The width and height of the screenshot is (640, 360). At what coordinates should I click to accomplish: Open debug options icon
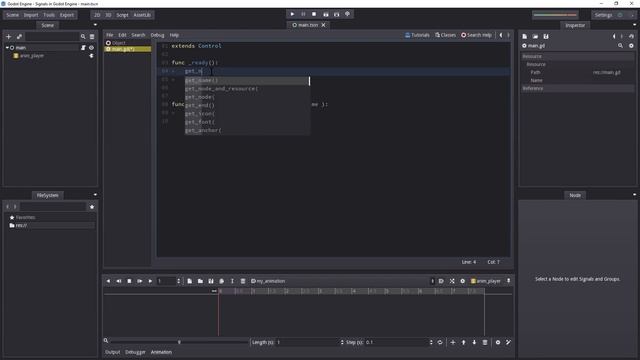click(348, 14)
